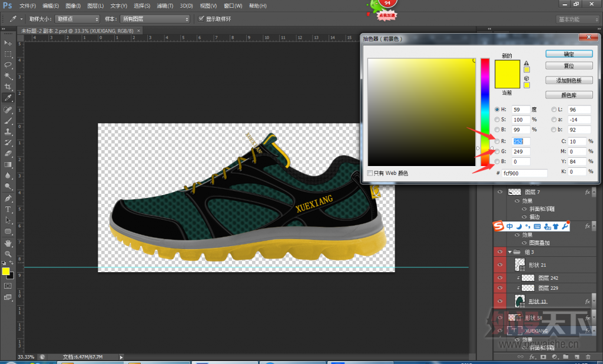The width and height of the screenshot is (603, 364).
Task: Open the 编辑(E) menu
Action: 51,6
